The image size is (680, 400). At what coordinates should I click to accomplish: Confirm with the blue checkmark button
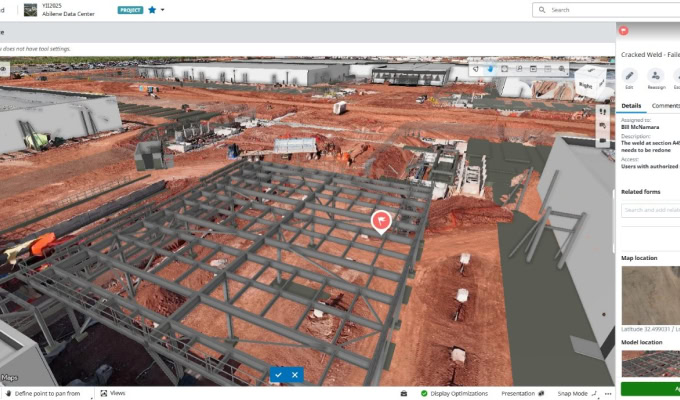pos(278,375)
